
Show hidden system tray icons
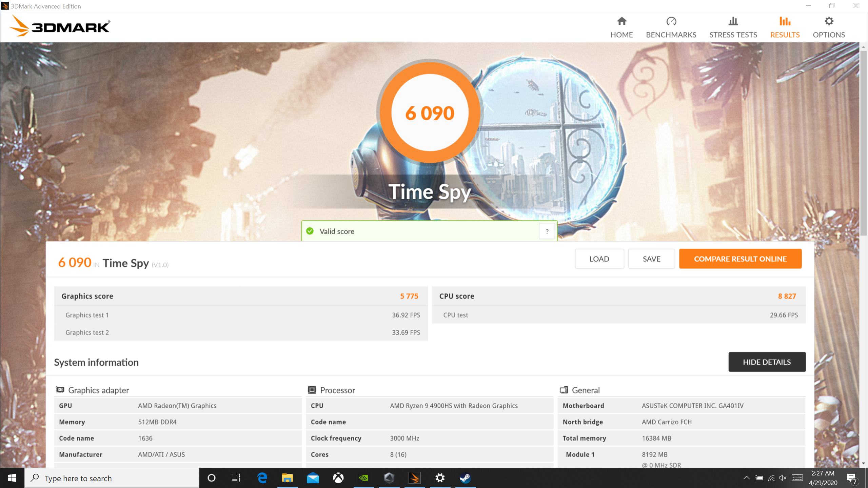(746, 478)
